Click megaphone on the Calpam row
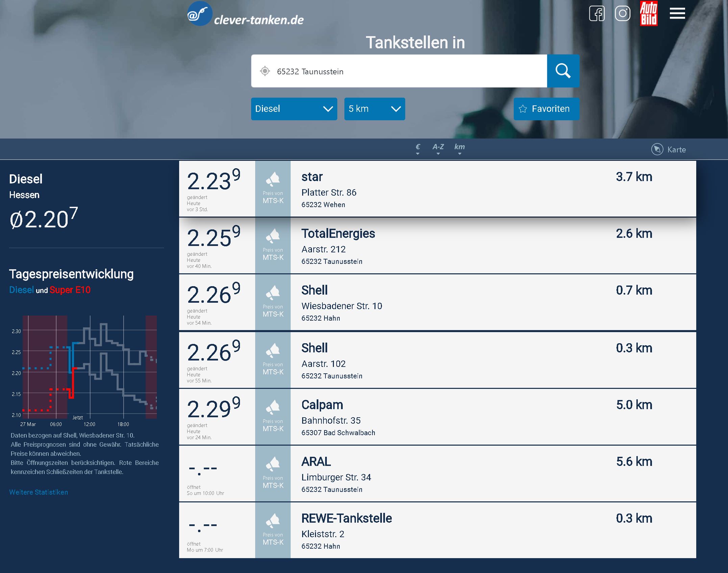Viewport: 728px width, 573px height. (273, 407)
